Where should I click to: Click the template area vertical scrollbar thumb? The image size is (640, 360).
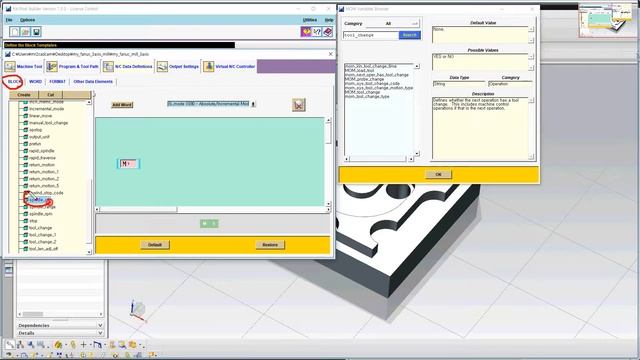coord(328,134)
